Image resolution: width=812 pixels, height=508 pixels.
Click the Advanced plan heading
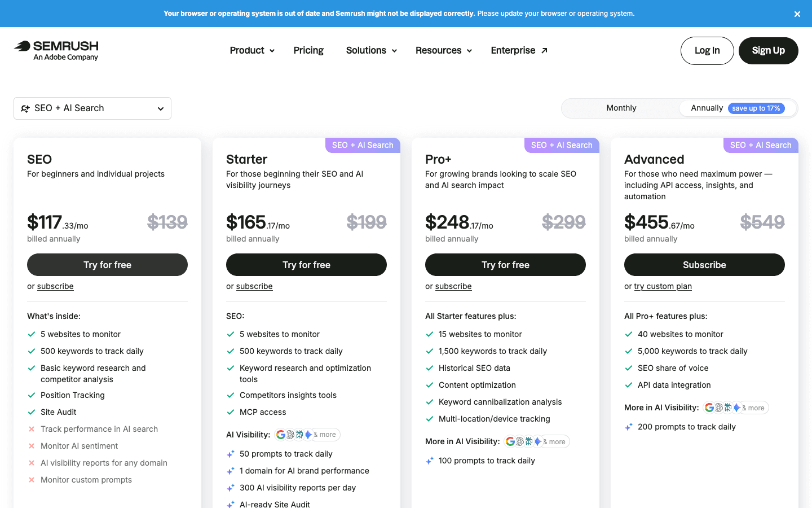click(654, 159)
